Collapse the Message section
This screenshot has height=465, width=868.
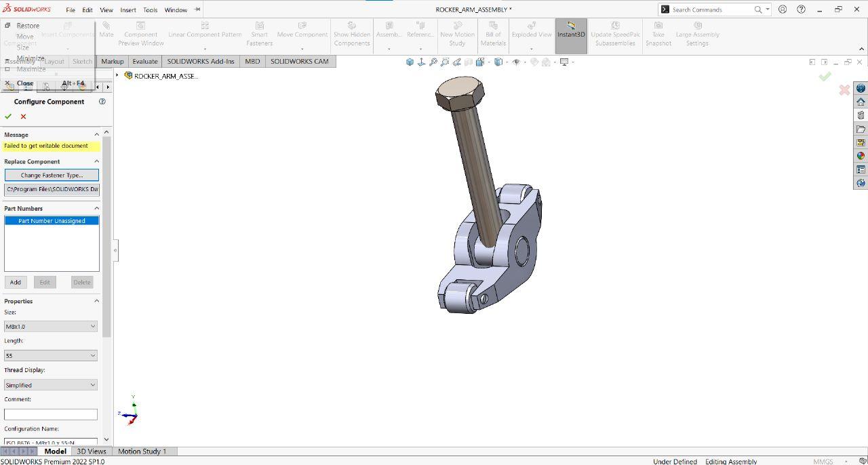(x=96, y=134)
